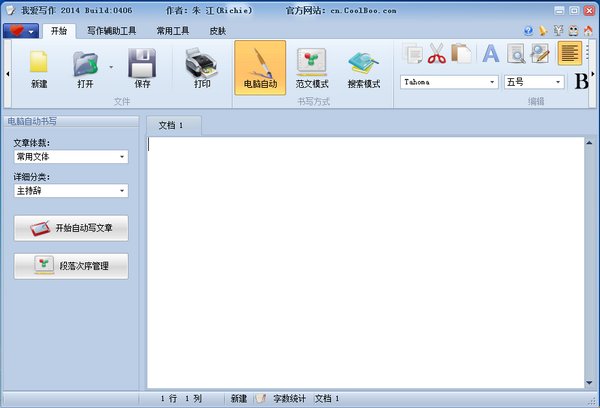Click the 新建 new document icon

tap(39, 68)
